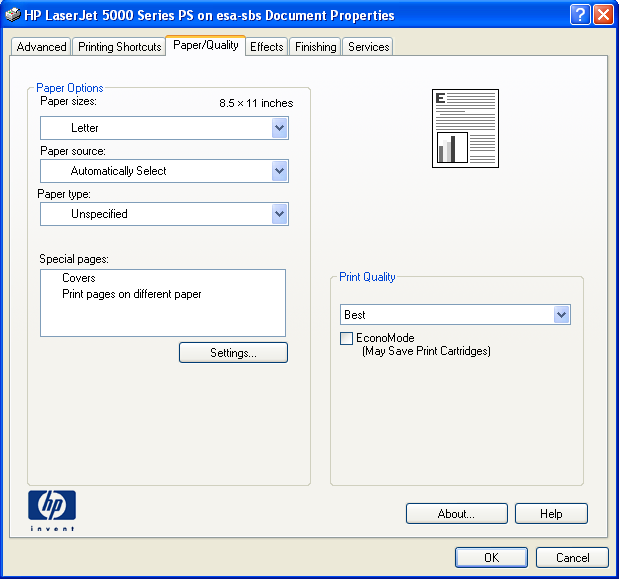This screenshot has height=579, width=619.
Task: Click the page preview thumbnail
Action: (x=465, y=128)
